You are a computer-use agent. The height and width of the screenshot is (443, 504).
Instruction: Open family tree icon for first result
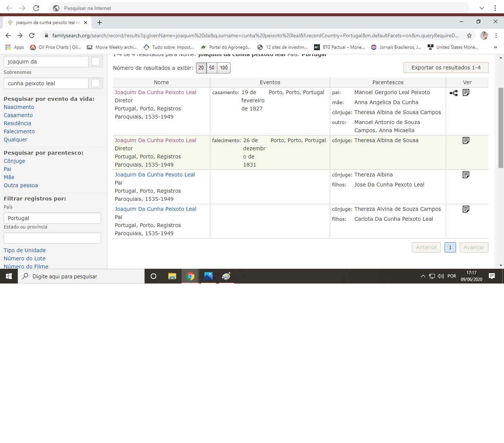[453, 93]
